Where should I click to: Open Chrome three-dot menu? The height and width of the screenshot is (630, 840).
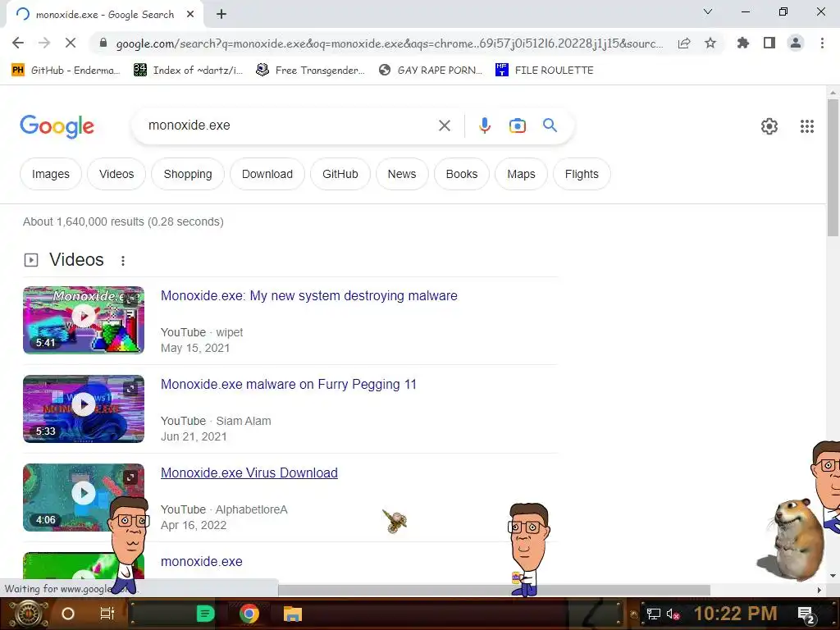coord(822,43)
